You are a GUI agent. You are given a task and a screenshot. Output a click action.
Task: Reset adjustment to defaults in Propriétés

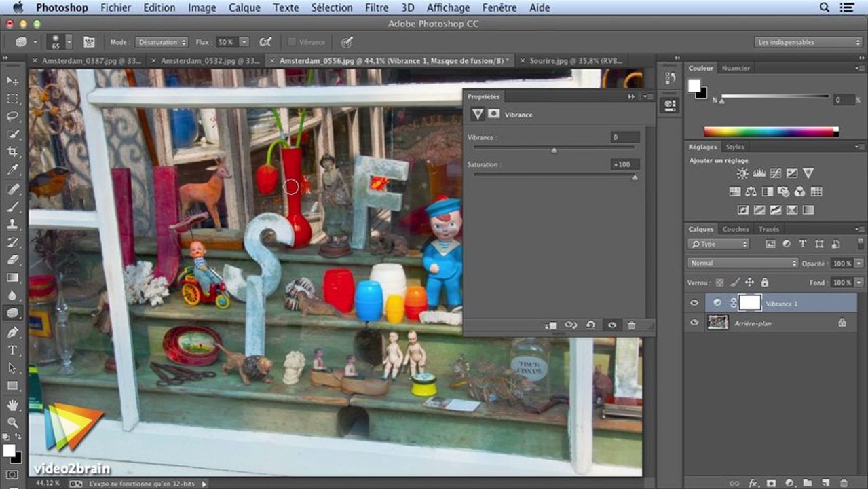(x=590, y=326)
